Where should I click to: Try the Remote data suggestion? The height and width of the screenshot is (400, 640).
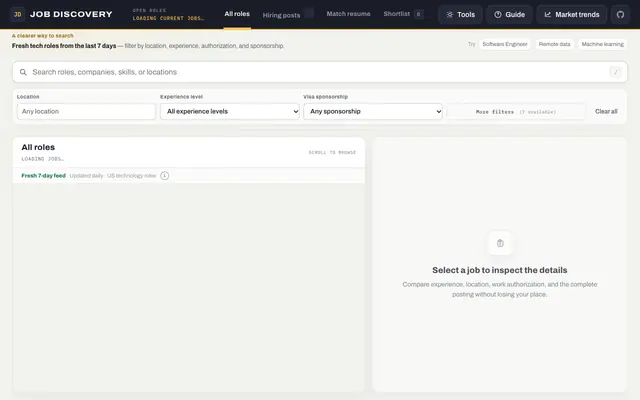[x=554, y=44]
